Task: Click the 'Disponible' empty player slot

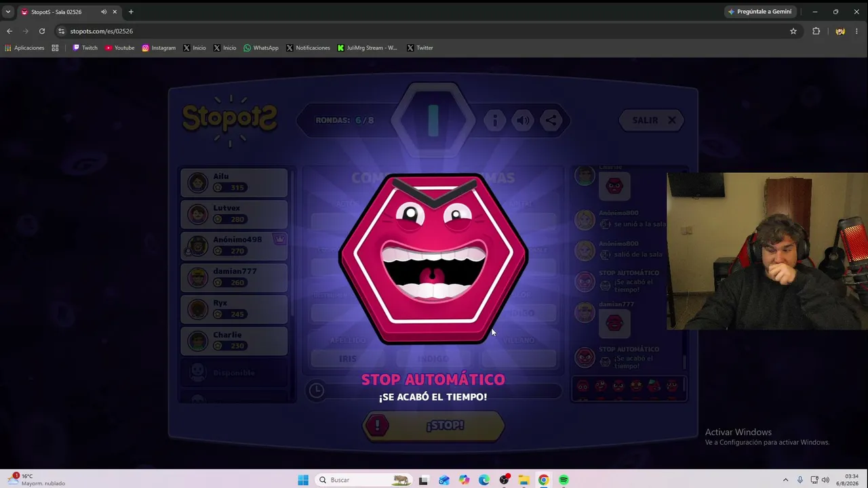Action: 234,372
